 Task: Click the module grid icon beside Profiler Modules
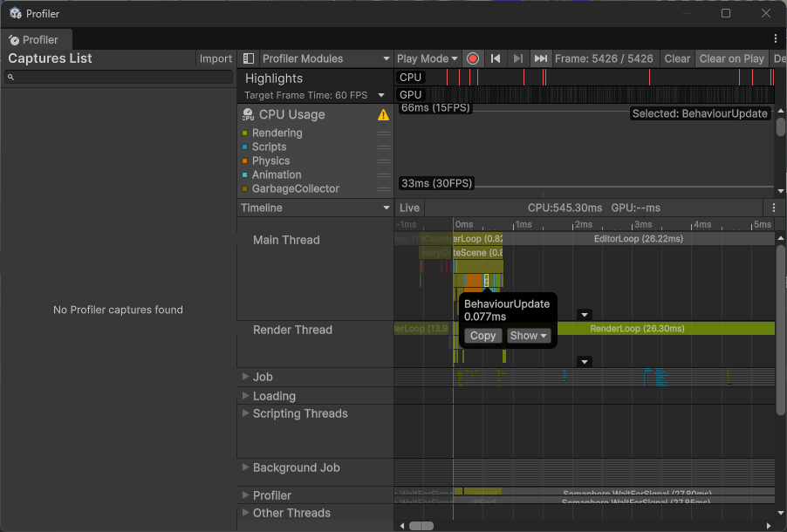[x=248, y=58]
